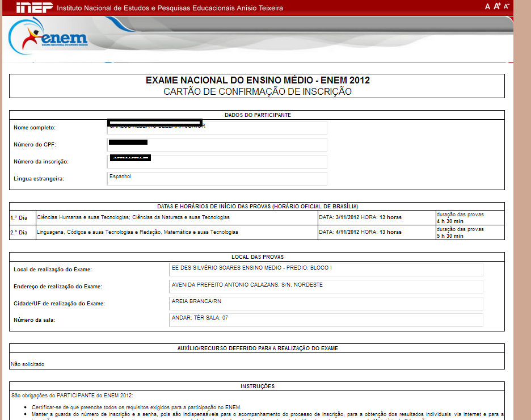Click the DATAS E HORÁRIOS section header
Viewport: 531px width, 420px height.
[x=258, y=206]
